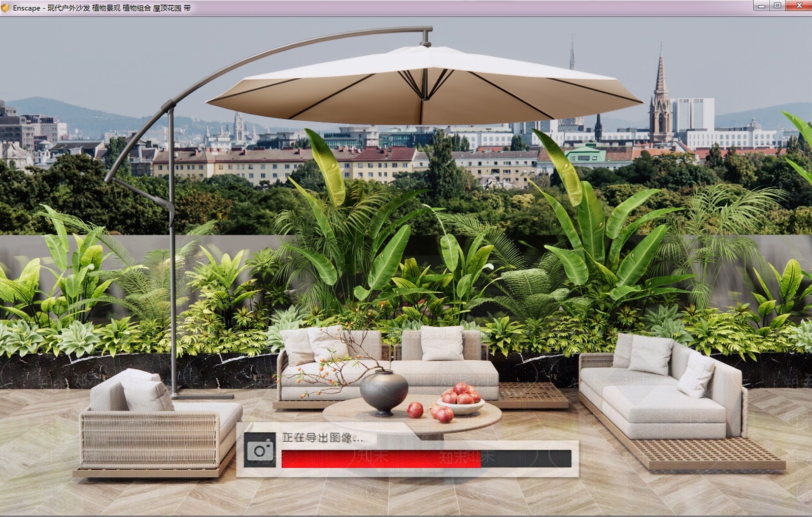Close the Enscape window

(799, 6)
